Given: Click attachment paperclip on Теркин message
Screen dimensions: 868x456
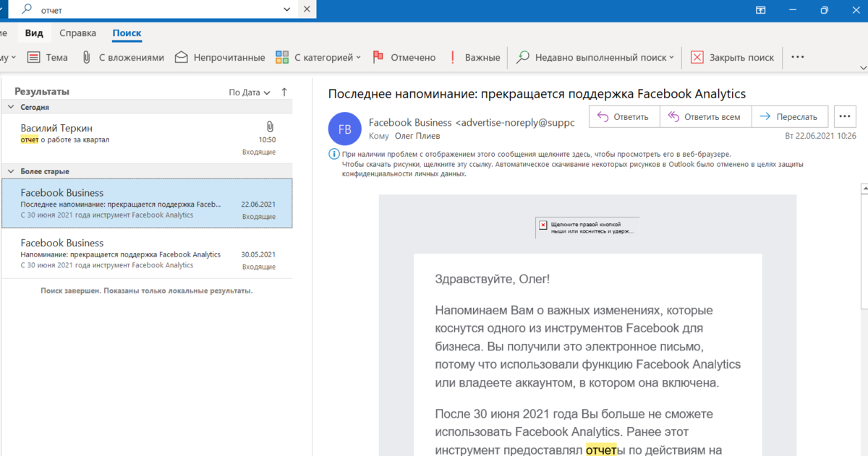Looking at the screenshot, I should click(x=269, y=126).
